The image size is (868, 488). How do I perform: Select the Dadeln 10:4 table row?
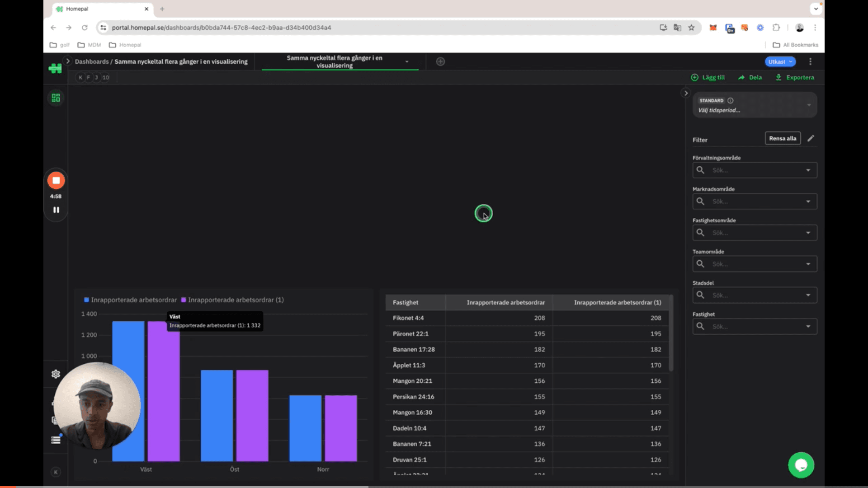click(527, 428)
